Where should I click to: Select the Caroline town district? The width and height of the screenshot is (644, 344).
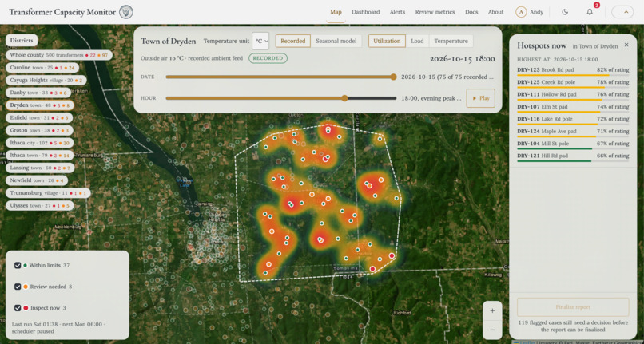(42, 67)
